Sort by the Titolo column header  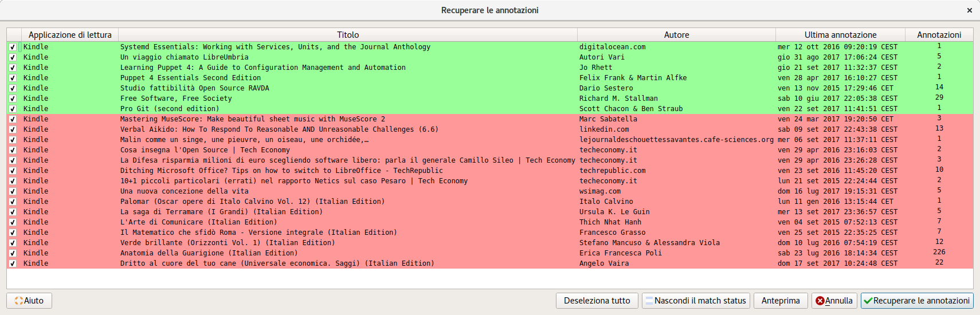coord(348,35)
